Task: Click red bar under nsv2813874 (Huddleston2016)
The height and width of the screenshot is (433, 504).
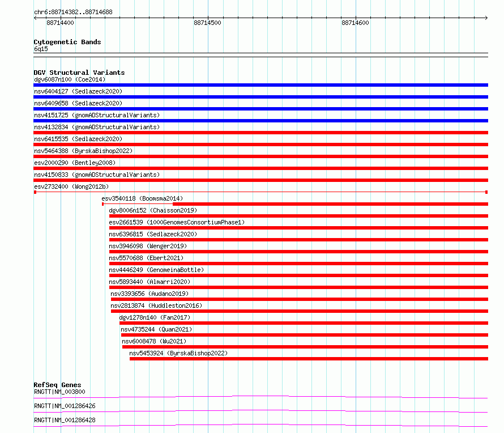Action: [x=300, y=311]
